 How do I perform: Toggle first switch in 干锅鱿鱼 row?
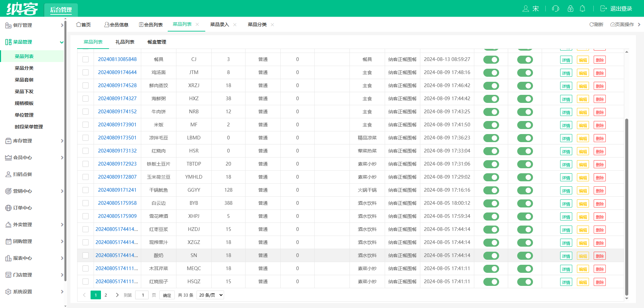pyautogui.click(x=491, y=190)
